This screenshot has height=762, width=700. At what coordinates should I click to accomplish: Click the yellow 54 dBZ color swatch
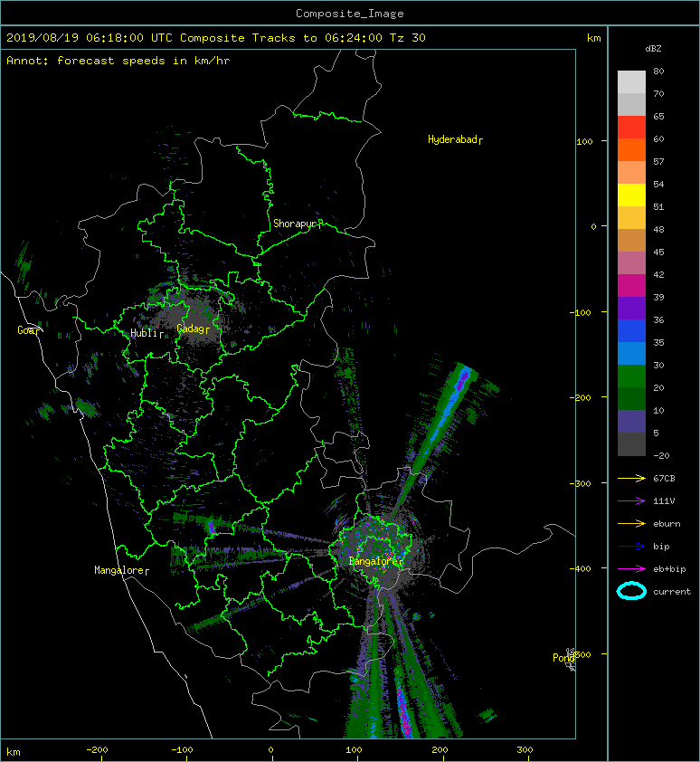631,195
